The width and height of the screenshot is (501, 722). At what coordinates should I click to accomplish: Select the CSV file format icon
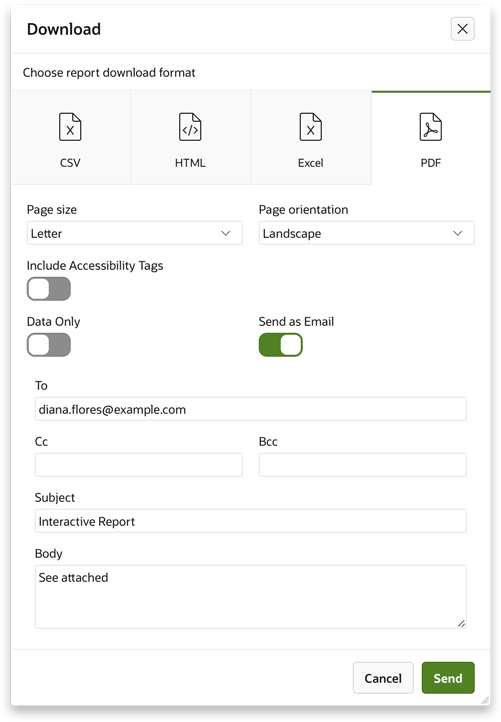70,127
